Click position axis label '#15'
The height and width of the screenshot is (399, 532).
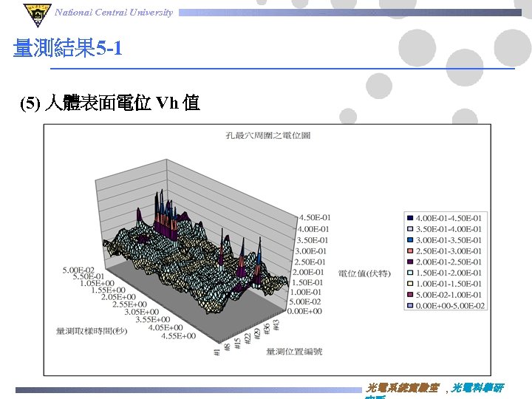point(238,343)
